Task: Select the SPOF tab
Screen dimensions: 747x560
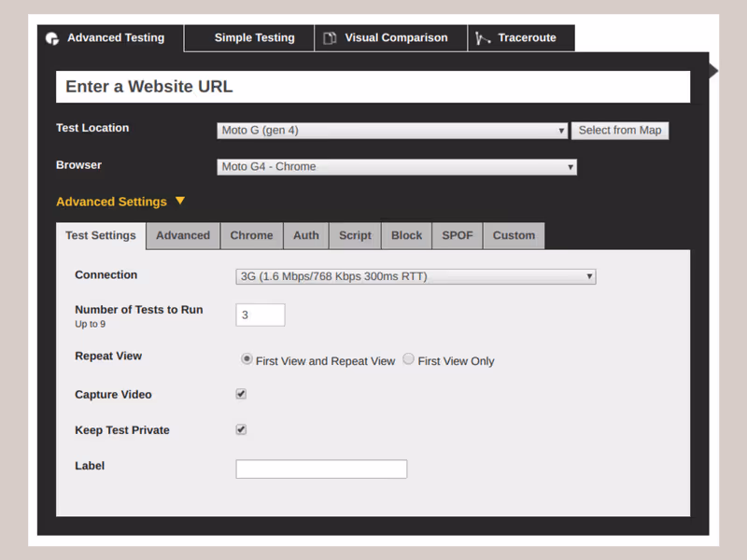Action: [458, 236]
